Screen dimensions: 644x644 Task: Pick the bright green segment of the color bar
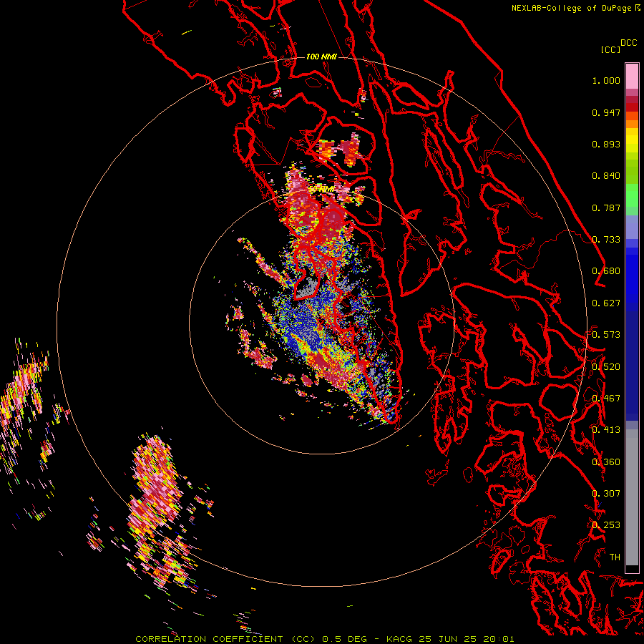click(x=632, y=195)
